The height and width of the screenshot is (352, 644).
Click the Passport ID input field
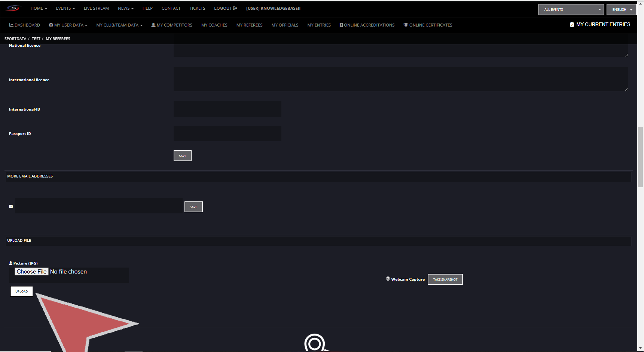pos(227,133)
